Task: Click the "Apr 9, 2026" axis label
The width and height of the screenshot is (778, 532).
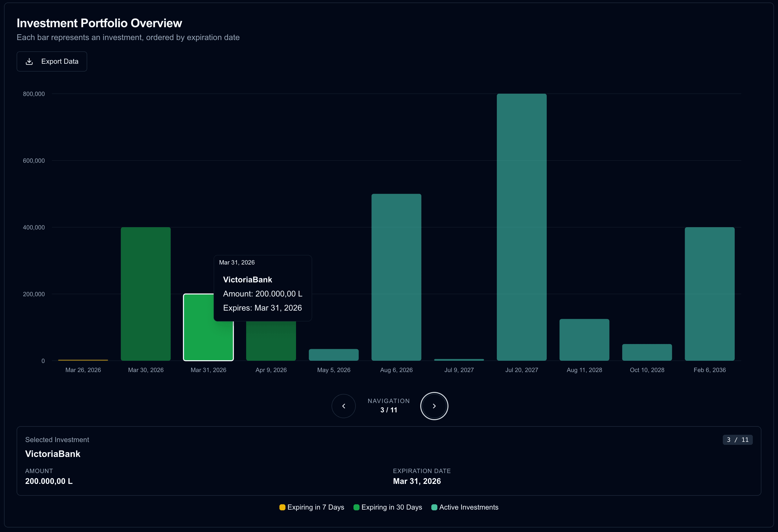Action: click(x=271, y=370)
